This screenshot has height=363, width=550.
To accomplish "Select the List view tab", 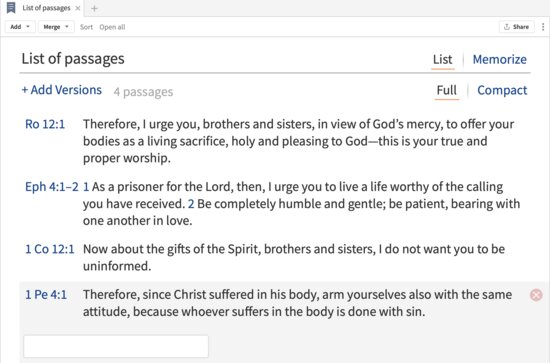I will pos(442,59).
